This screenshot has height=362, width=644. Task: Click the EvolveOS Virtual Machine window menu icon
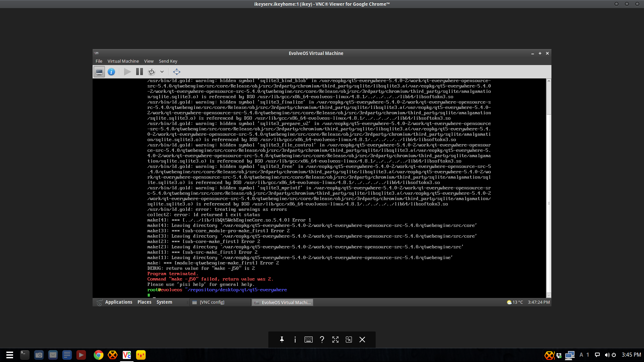click(x=97, y=53)
